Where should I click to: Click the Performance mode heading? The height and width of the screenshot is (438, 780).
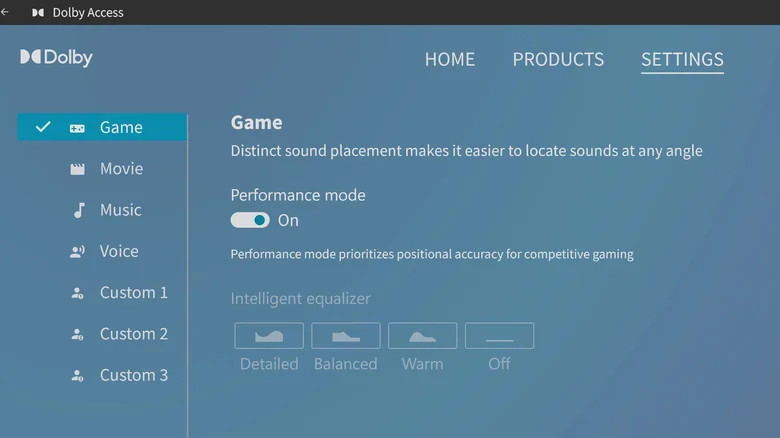coord(298,195)
